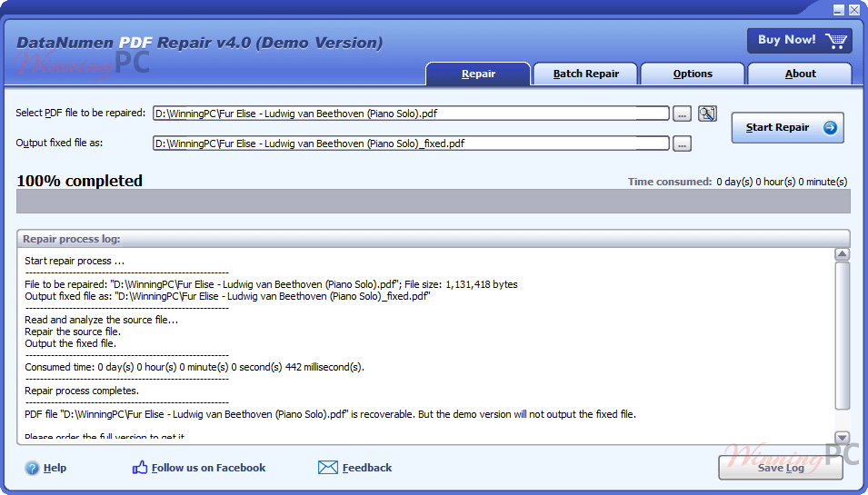Image resolution: width=868 pixels, height=495 pixels.
Task: Click the PDF file to be repaired field
Action: click(x=411, y=114)
